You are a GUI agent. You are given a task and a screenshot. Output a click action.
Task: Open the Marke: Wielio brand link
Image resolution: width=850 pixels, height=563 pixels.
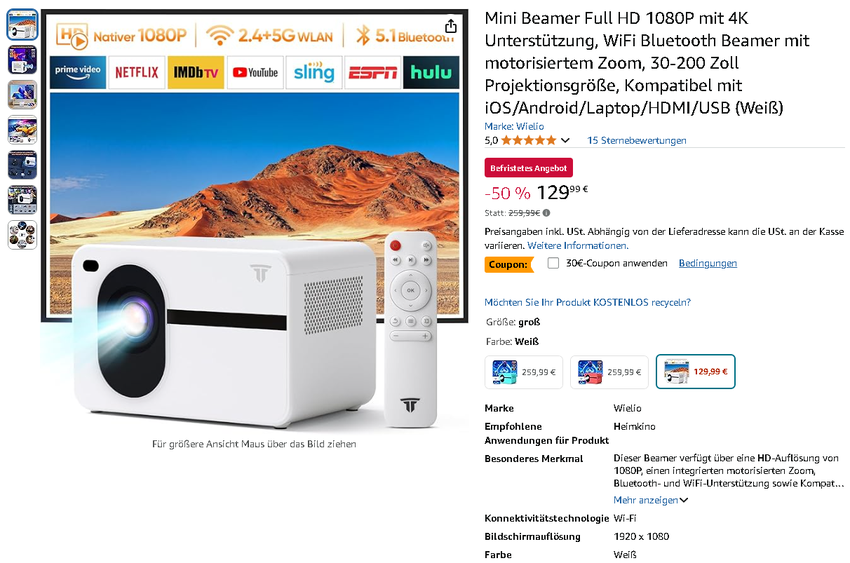(x=514, y=126)
